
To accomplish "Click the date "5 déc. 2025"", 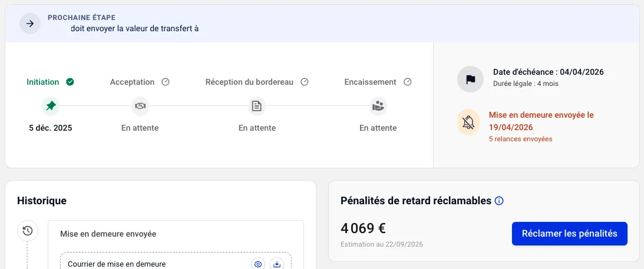I will [51, 128].
